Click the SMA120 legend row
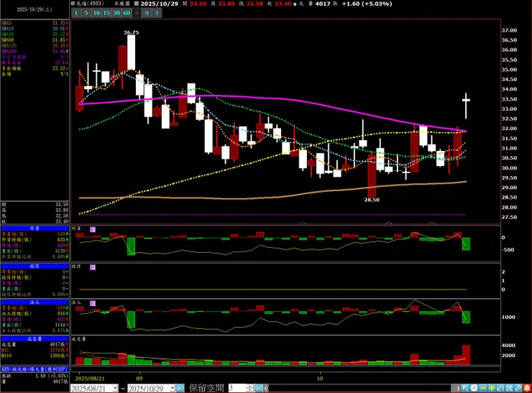 (35, 45)
